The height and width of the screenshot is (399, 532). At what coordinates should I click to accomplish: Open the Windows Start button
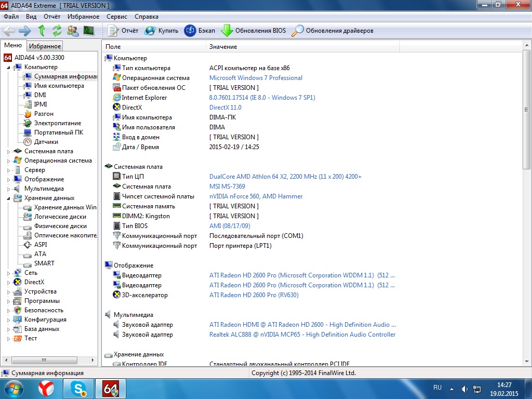click(x=14, y=389)
